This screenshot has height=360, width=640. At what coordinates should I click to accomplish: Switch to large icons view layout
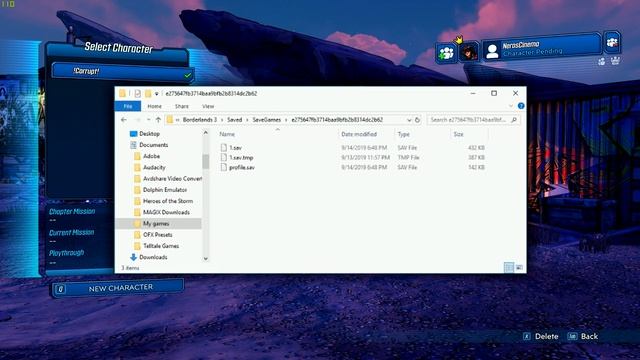point(519,267)
